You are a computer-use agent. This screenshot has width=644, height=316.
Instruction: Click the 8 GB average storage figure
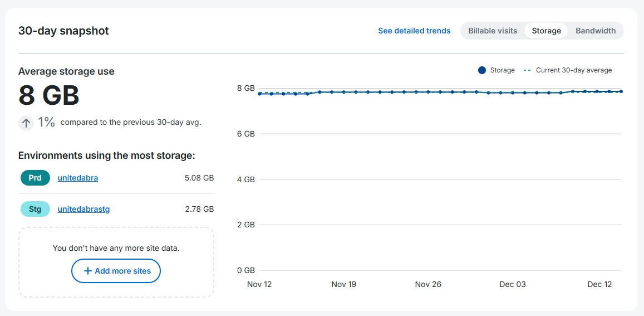[x=49, y=95]
